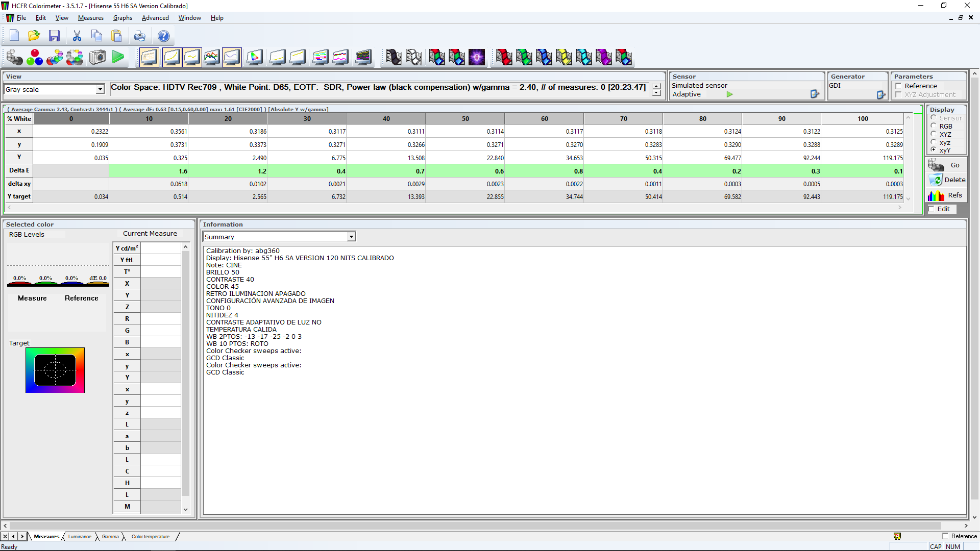
Task: Open the CIE diagram graph icon
Action: [254, 57]
